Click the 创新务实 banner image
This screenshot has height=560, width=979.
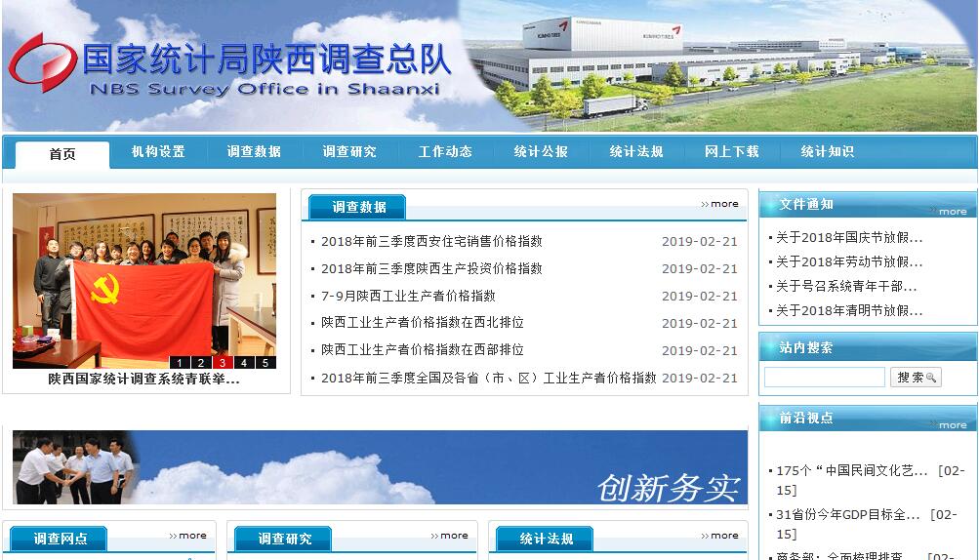tap(381, 467)
